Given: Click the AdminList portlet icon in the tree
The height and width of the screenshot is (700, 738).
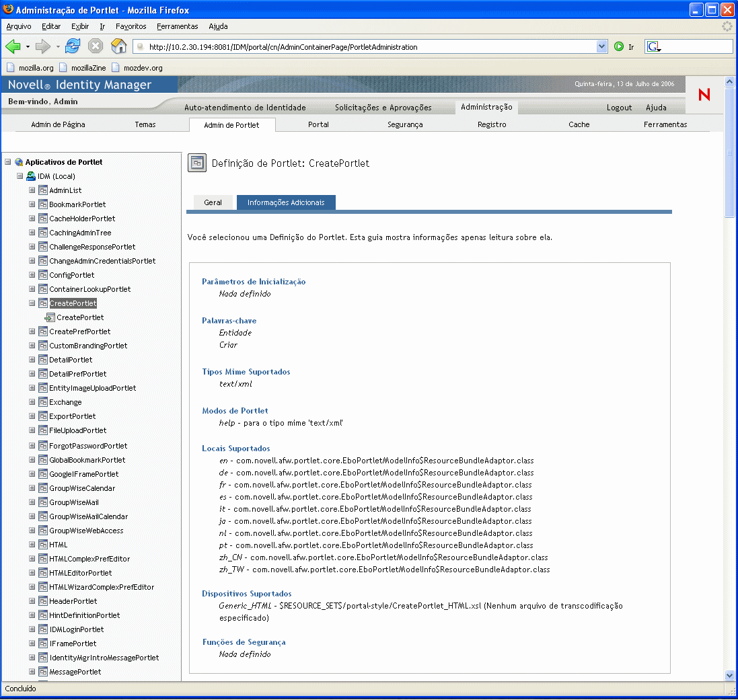Looking at the screenshot, I should (43, 190).
